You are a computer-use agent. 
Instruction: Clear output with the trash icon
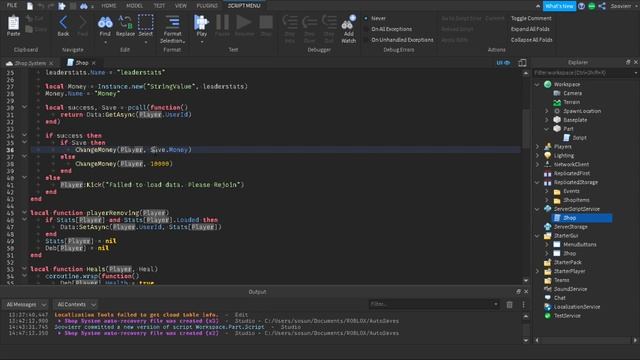(509, 304)
